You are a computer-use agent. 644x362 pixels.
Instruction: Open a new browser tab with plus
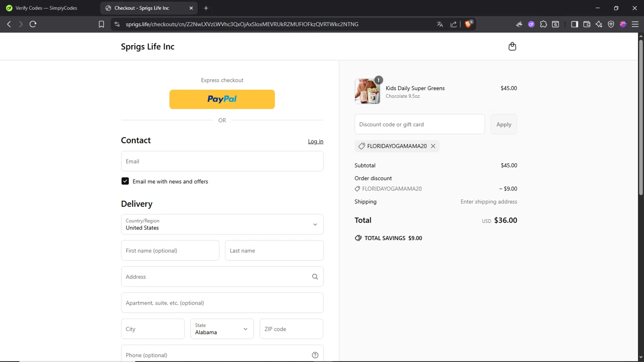tap(206, 8)
